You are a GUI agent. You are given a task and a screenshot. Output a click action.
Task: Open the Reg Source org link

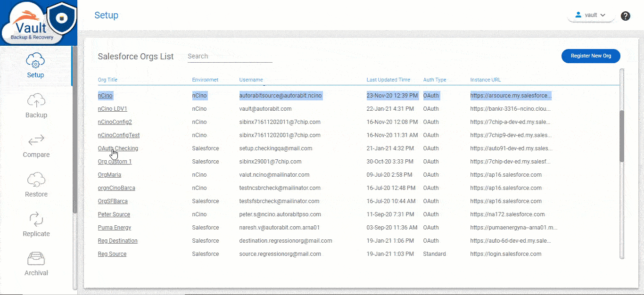point(112,254)
